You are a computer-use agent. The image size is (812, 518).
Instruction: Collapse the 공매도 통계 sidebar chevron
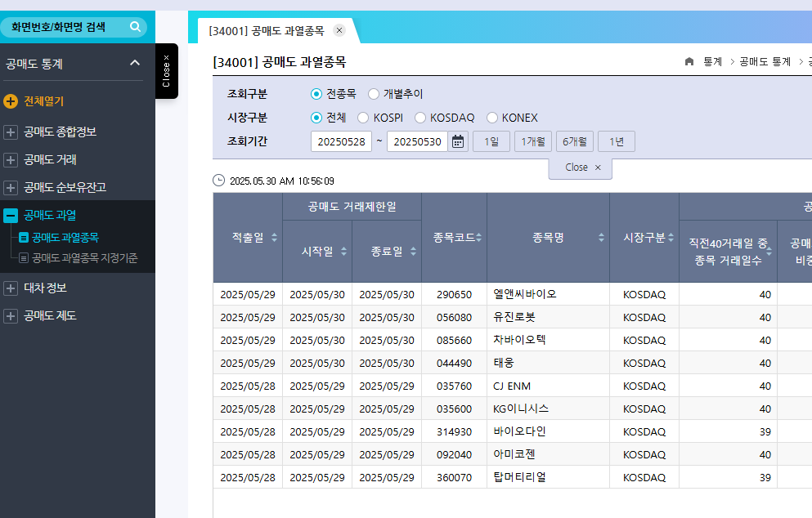pos(135,63)
